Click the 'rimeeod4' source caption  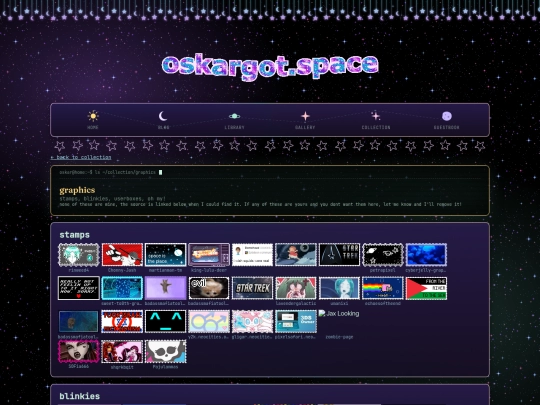pos(79,270)
